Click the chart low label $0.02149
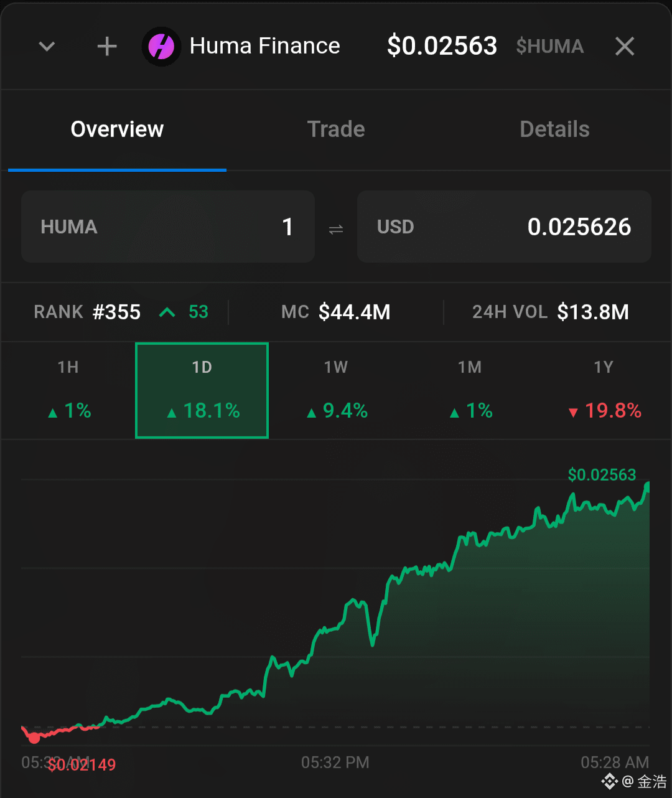This screenshot has width=672, height=798. 82,765
